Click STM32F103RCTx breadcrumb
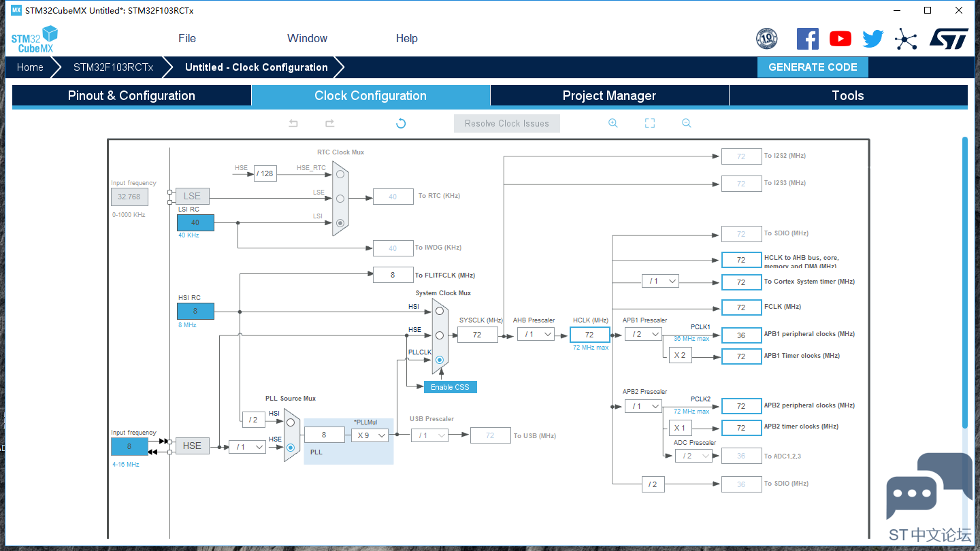Screen dimensions: 980x551 114,67
